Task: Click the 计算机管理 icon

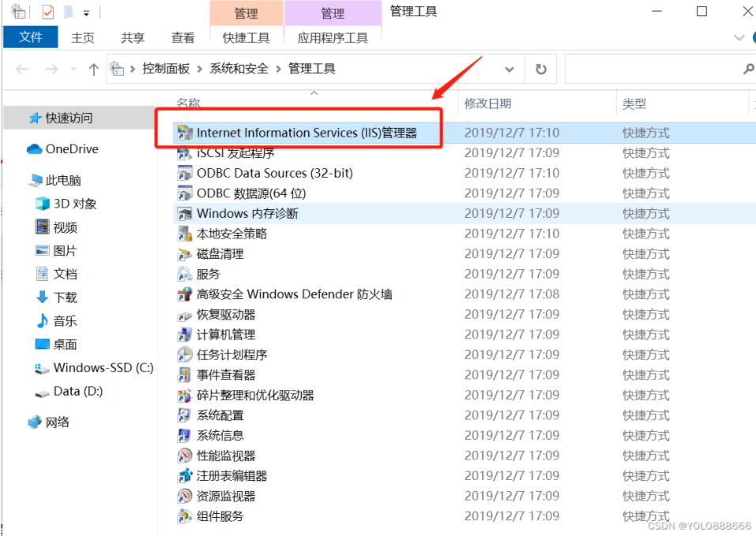Action: tap(184, 335)
